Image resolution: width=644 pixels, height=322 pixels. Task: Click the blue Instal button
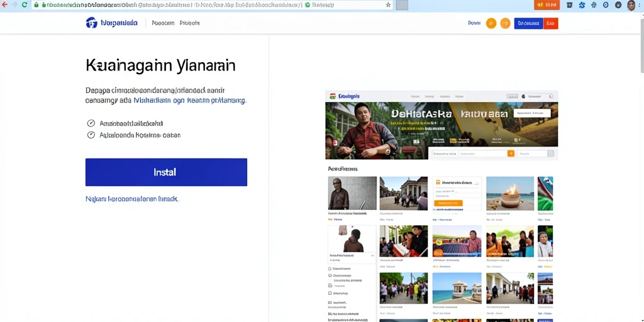pyautogui.click(x=166, y=172)
